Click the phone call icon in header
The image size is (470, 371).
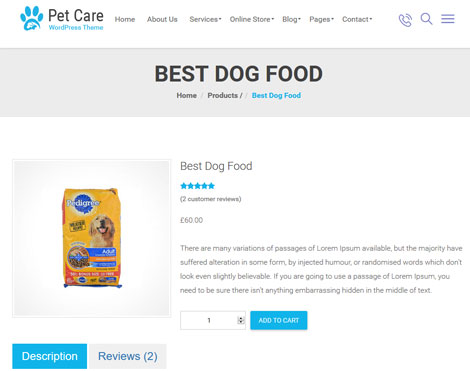tap(405, 20)
